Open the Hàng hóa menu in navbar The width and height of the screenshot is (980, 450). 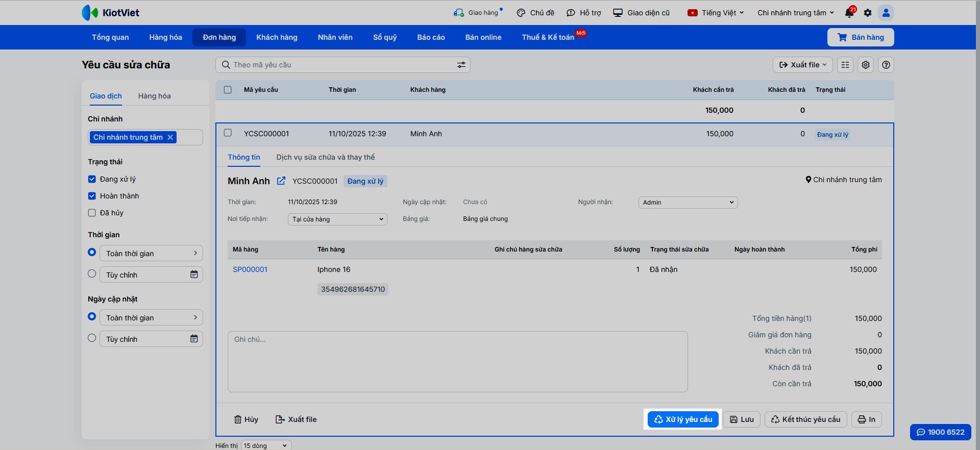165,37
